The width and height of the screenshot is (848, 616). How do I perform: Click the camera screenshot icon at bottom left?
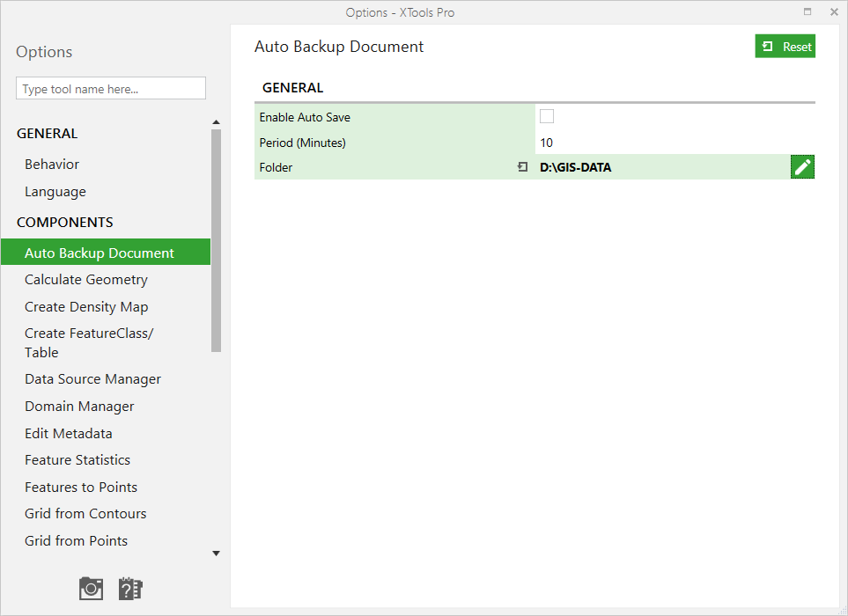90,588
